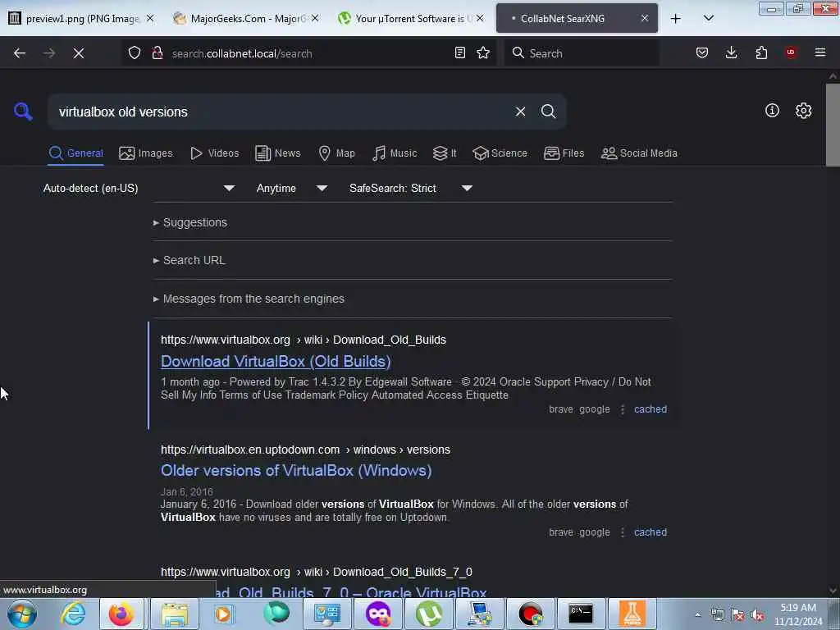Select the News search category
Viewport: 840px width, 630px height.
pos(277,153)
